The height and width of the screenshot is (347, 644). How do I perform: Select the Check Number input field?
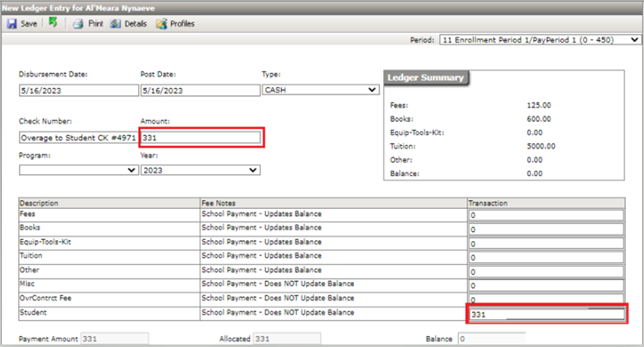78,138
